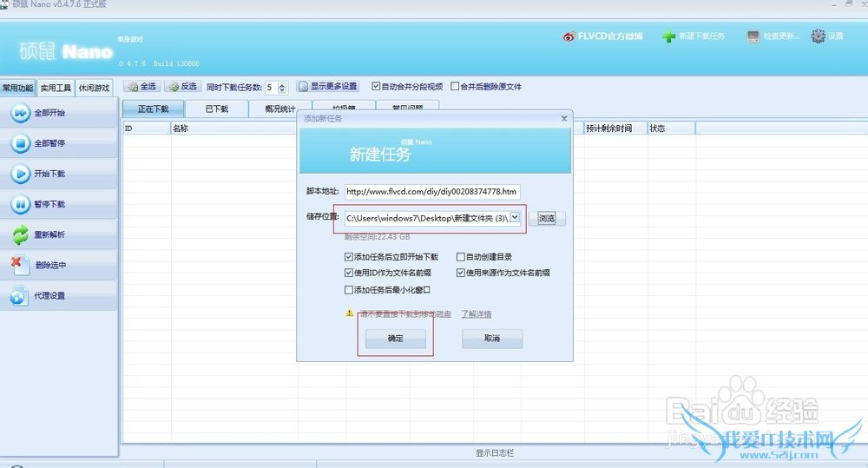Click 显示日志栏 at the bottom
The width and height of the screenshot is (868, 468).
point(495,453)
